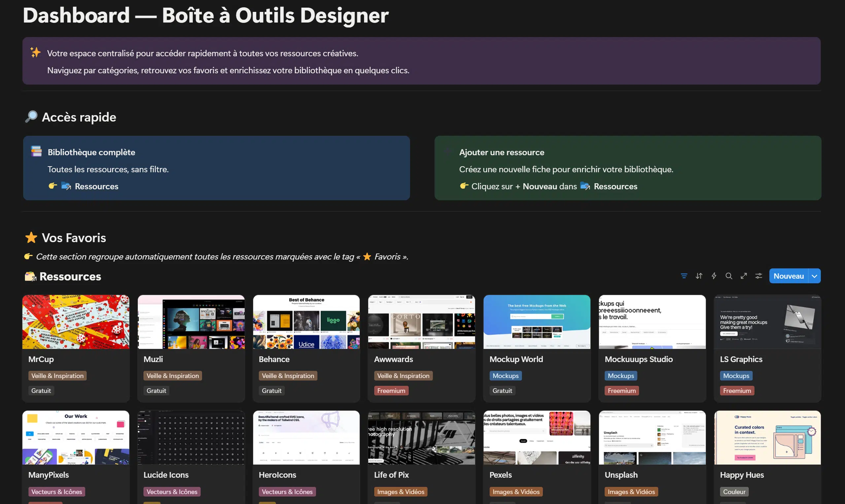Click the search icon in the Ressources toolbar
The height and width of the screenshot is (504, 845).
pyautogui.click(x=729, y=276)
